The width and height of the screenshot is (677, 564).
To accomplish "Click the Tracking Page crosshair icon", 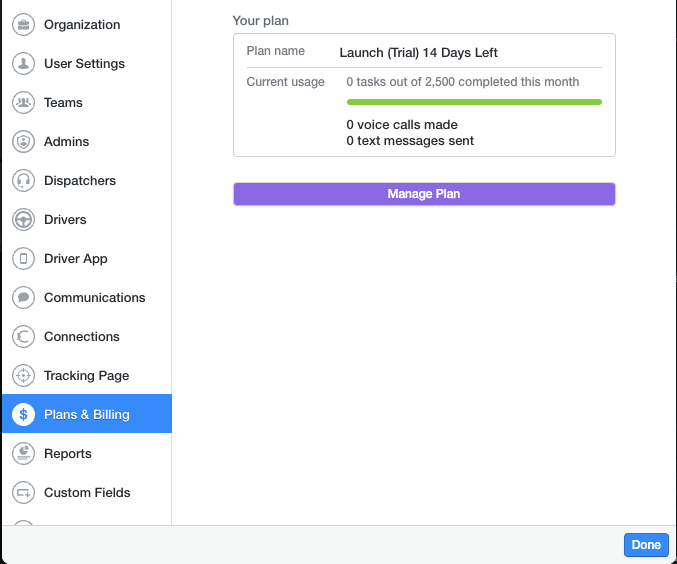I will click(23, 376).
